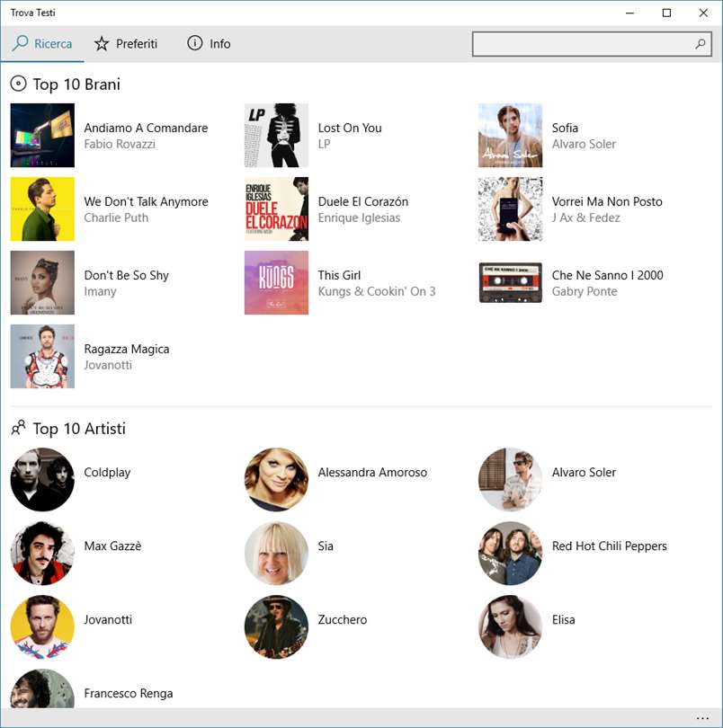Click the Sia artist name
The image size is (723, 728).
[x=326, y=546]
